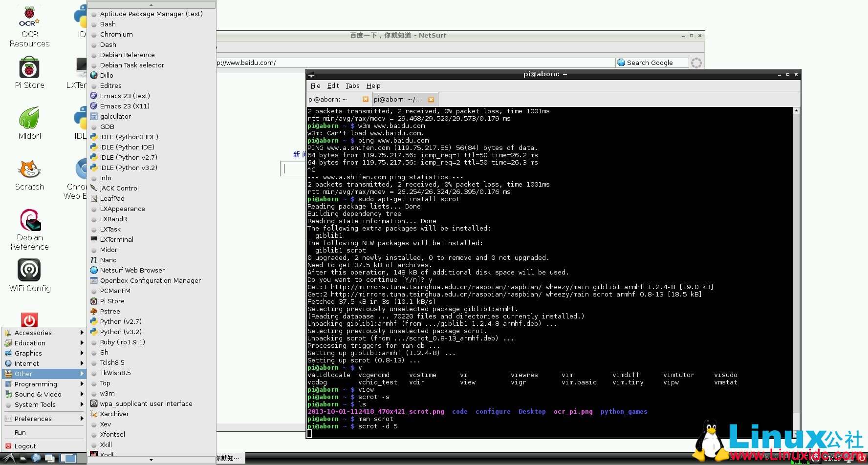Screen dimensions: 868x465
Task: Expand the Internet menu category
Action: 44,363
